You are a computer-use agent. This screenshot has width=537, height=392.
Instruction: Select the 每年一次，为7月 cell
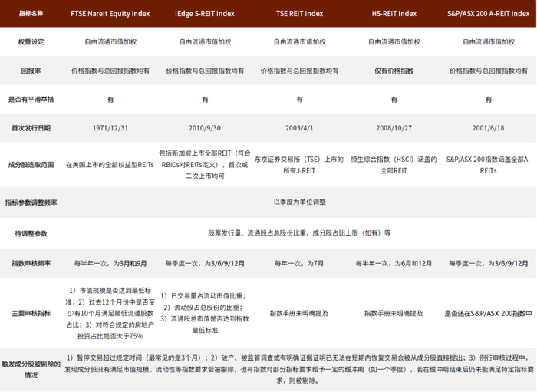[x=299, y=263]
